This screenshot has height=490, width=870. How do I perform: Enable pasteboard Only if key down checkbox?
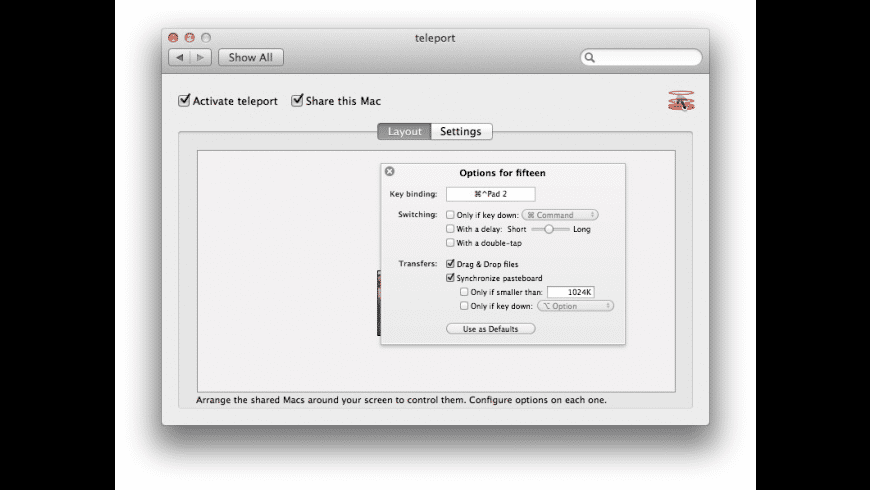click(464, 306)
